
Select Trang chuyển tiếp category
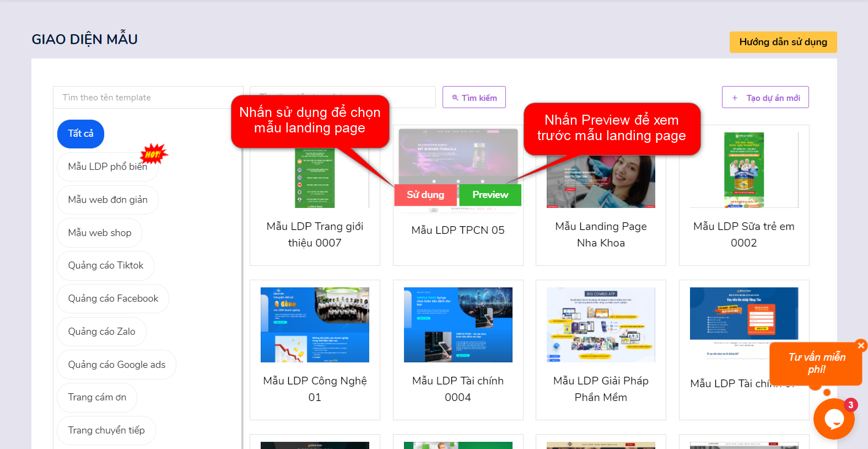[106, 430]
